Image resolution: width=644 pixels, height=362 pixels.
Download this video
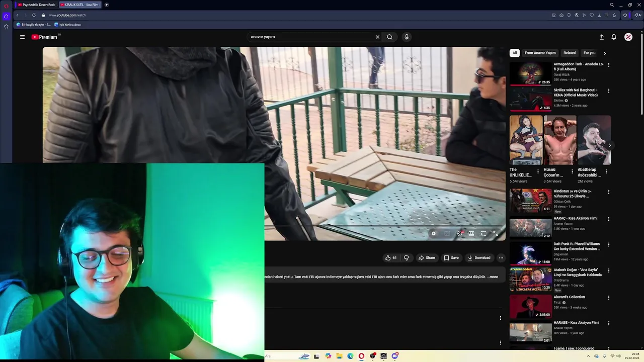[479, 258]
